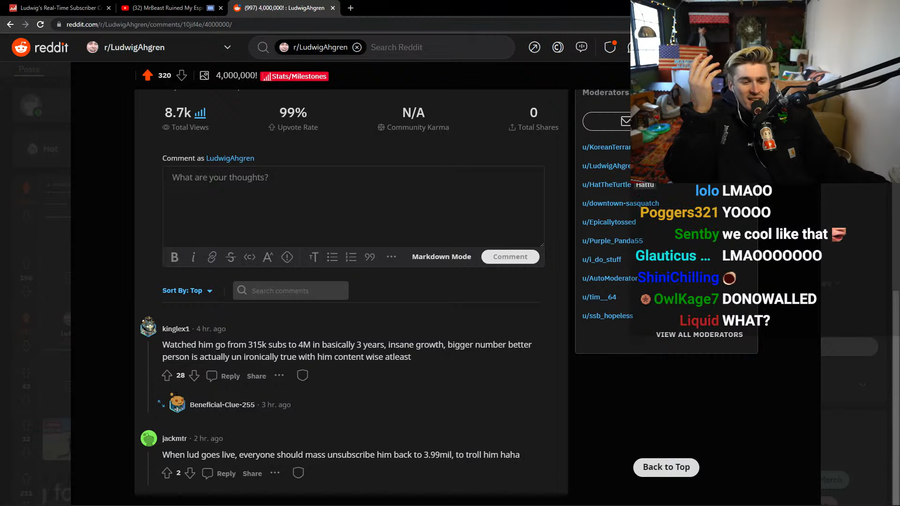Switch to Ludwig's Real-Time Subscriber tab
The height and width of the screenshot is (506, 900).
click(60, 8)
